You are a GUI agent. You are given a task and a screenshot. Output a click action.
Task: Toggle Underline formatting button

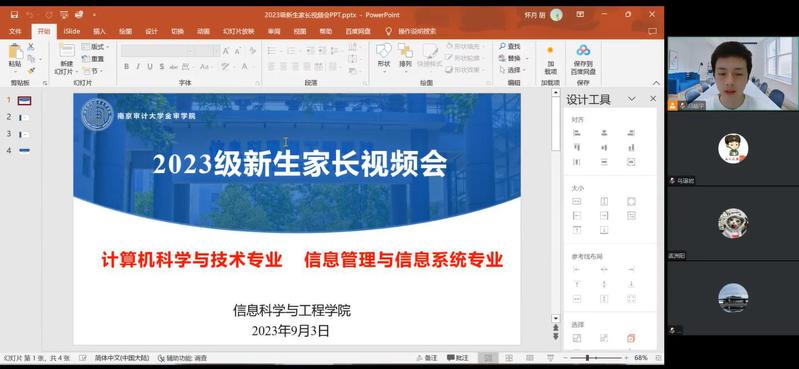click(150, 67)
